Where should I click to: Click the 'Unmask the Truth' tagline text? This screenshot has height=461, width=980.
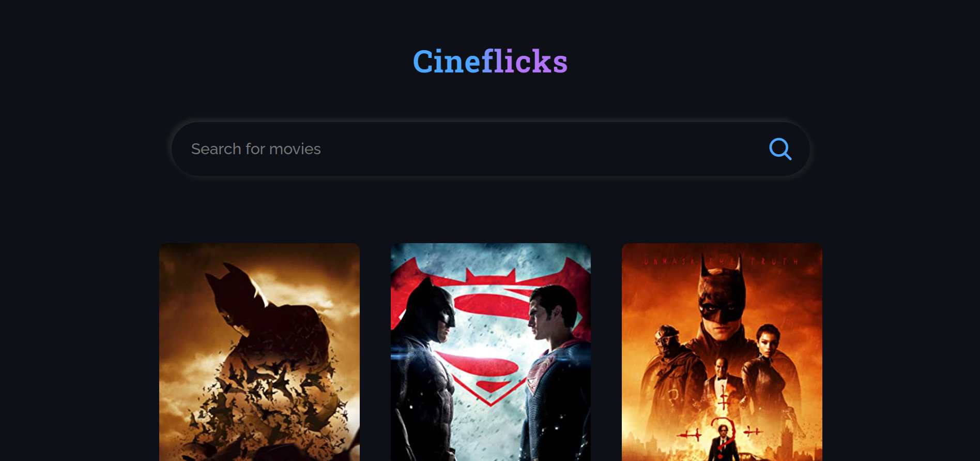(722, 262)
